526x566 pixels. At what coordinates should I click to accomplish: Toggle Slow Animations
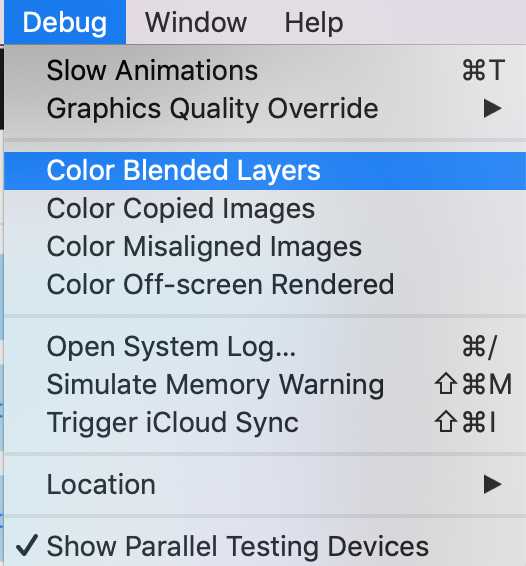coord(265,70)
